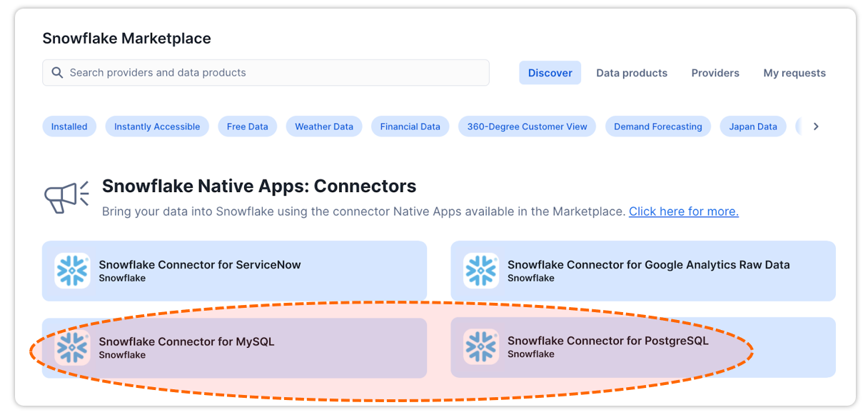Open Snowflake Connector for ServiceNow title

tap(200, 265)
